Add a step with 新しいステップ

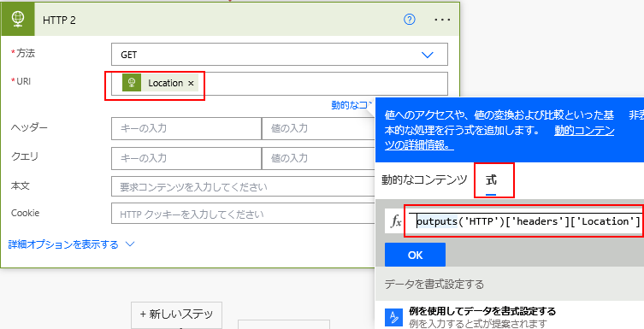[x=176, y=314]
